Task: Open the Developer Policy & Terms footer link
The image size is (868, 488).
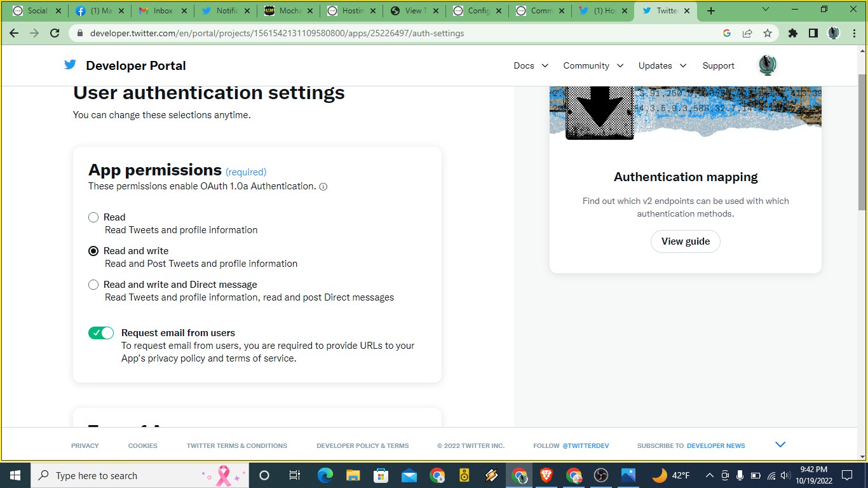Action: (362, 445)
